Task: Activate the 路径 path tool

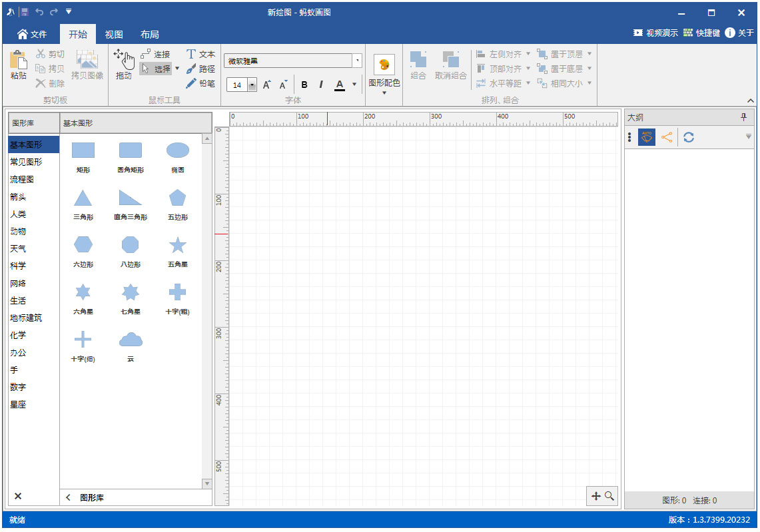Action: (200, 69)
